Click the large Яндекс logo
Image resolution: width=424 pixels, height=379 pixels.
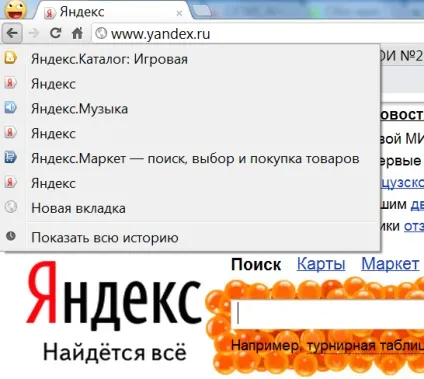click(x=114, y=295)
